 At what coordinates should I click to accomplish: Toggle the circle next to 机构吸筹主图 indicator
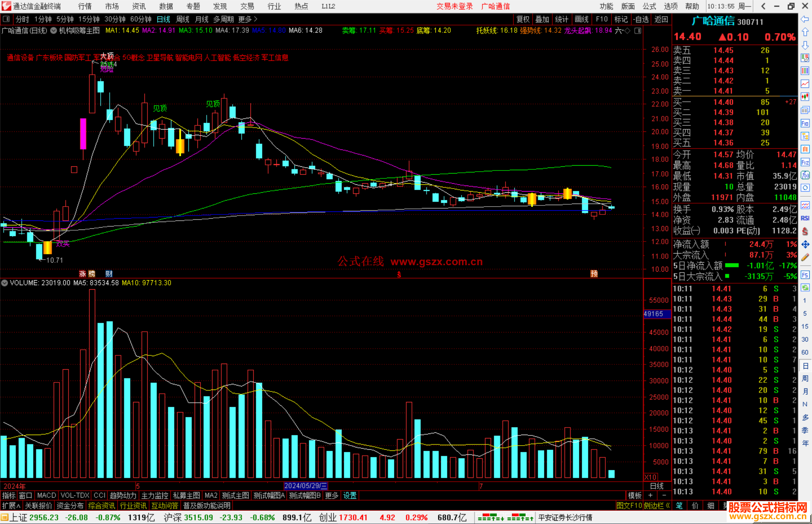coord(54,31)
